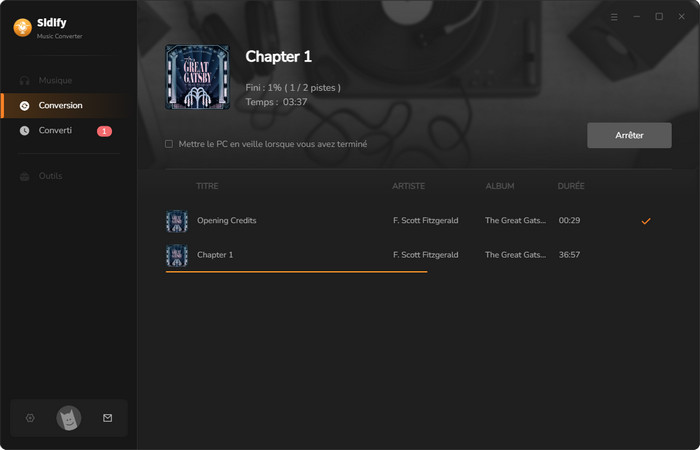700x450 pixels.
Task: Click the red Converti count badge
Action: click(x=104, y=131)
